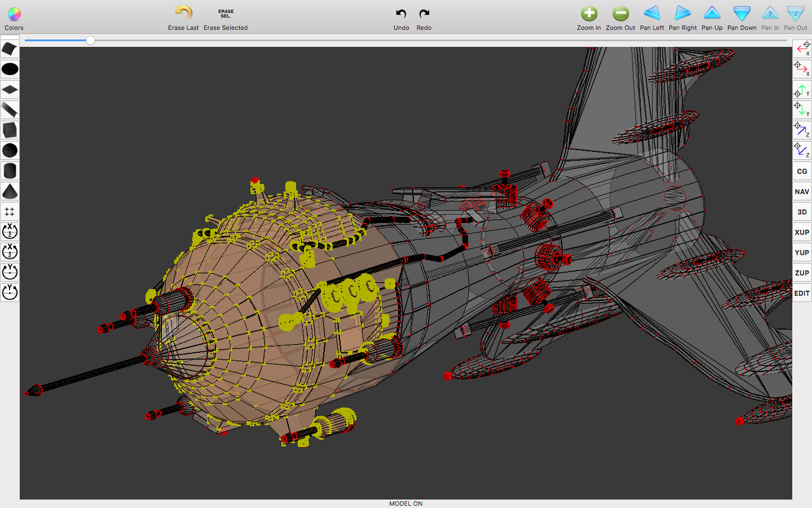Move target along Z blue down-left arrow
Image resolution: width=812 pixels, height=508 pixels.
click(x=802, y=150)
